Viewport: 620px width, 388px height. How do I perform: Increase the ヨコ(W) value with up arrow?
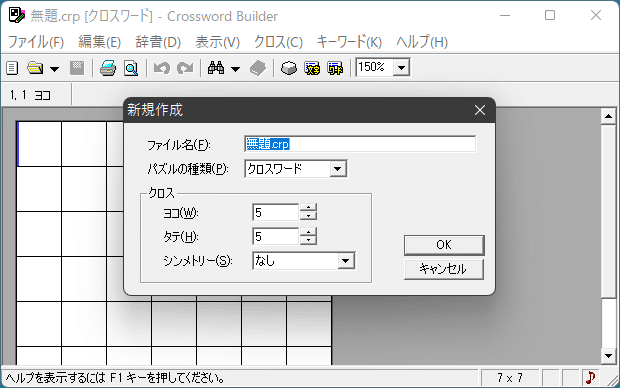[x=308, y=208]
